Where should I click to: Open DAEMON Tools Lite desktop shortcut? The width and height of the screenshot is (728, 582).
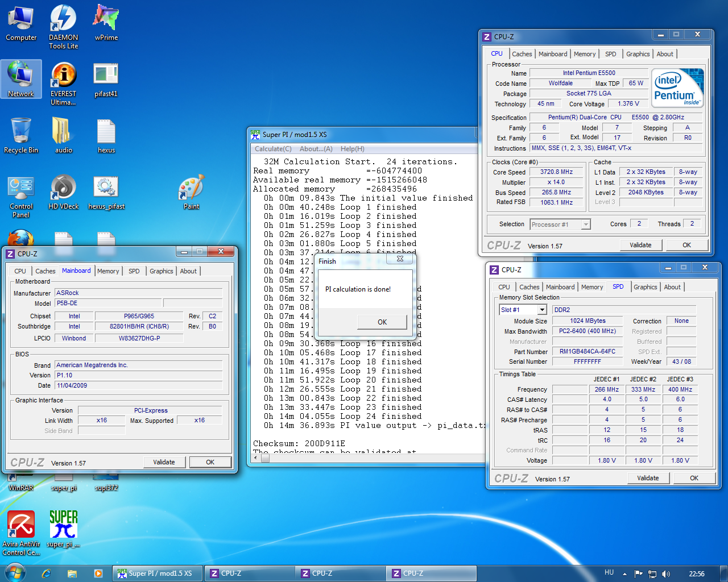[64, 27]
